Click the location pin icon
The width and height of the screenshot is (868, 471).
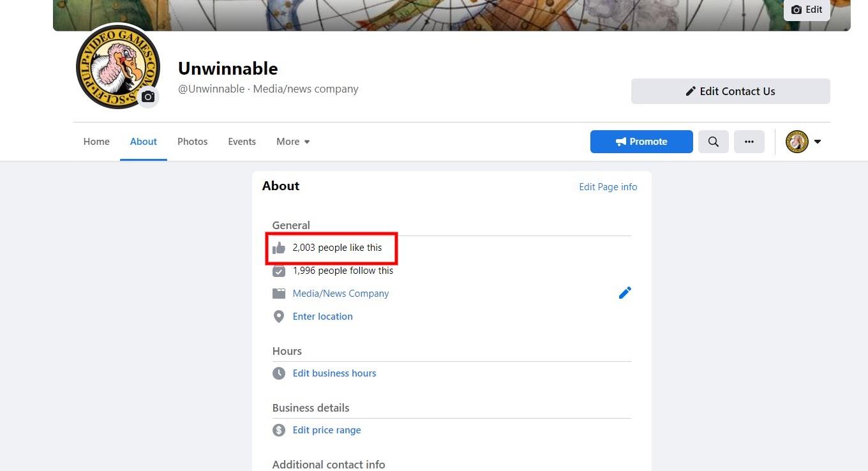(279, 317)
